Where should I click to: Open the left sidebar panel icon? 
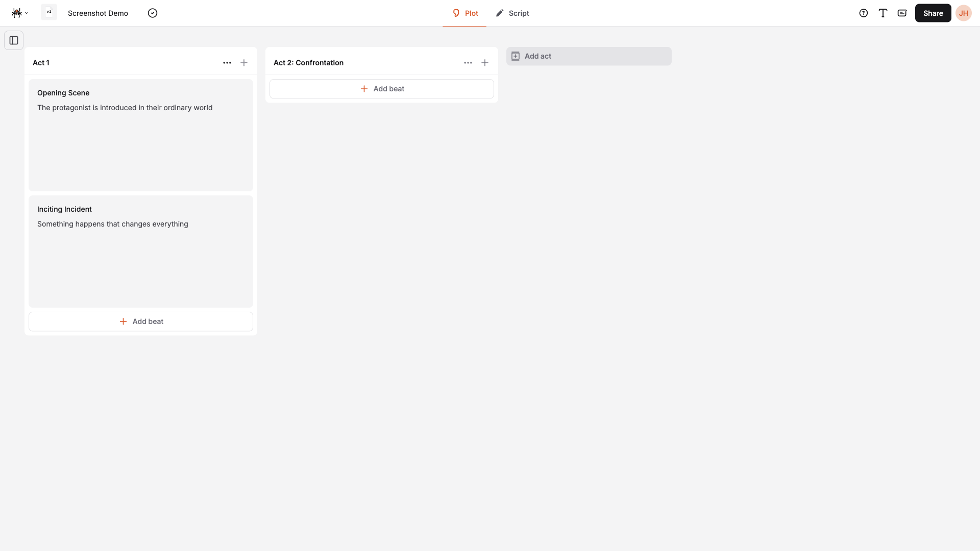tap(13, 40)
